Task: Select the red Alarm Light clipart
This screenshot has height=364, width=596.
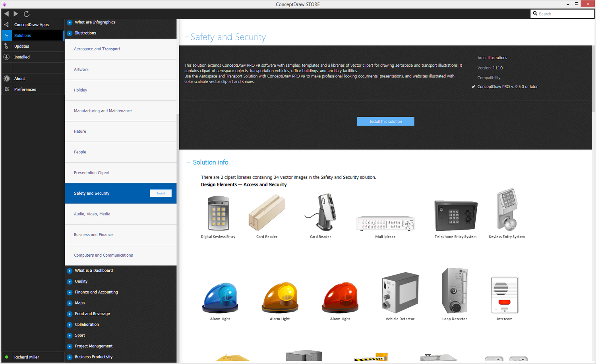Action: (x=340, y=298)
